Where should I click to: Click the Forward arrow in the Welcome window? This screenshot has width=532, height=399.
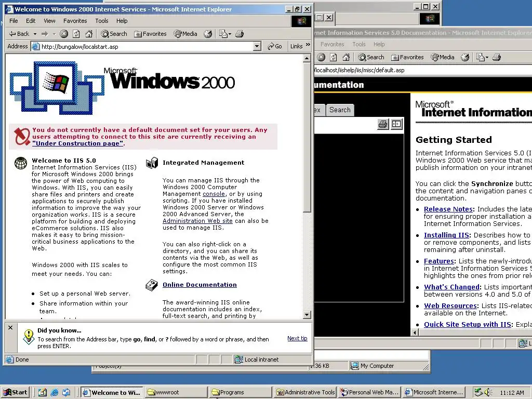[x=45, y=34]
